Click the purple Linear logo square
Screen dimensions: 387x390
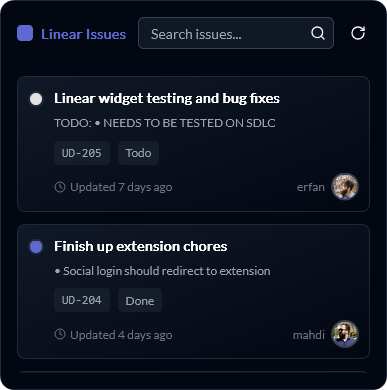tap(25, 33)
